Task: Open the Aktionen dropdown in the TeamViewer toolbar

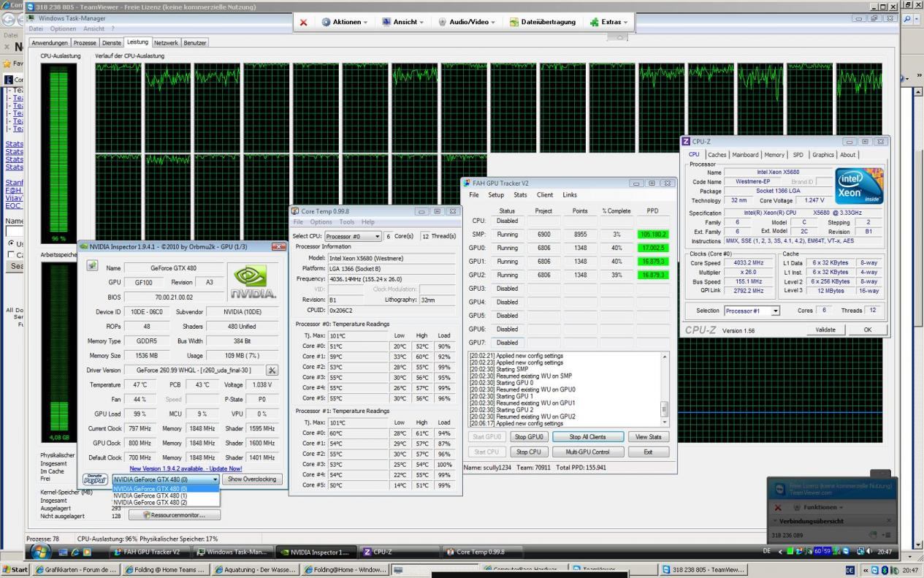Action: (345, 22)
